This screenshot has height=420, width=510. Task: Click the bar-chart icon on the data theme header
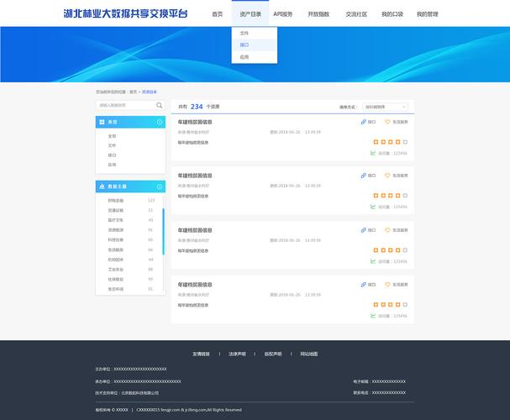tap(102, 186)
